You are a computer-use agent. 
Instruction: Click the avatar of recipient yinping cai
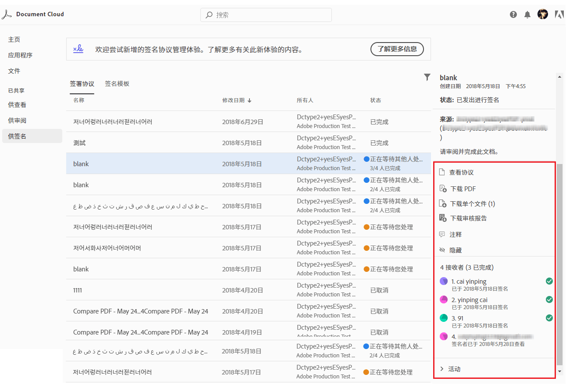tap(444, 299)
